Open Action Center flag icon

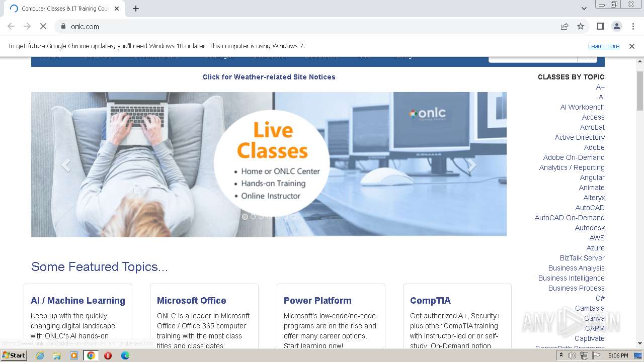(596, 355)
